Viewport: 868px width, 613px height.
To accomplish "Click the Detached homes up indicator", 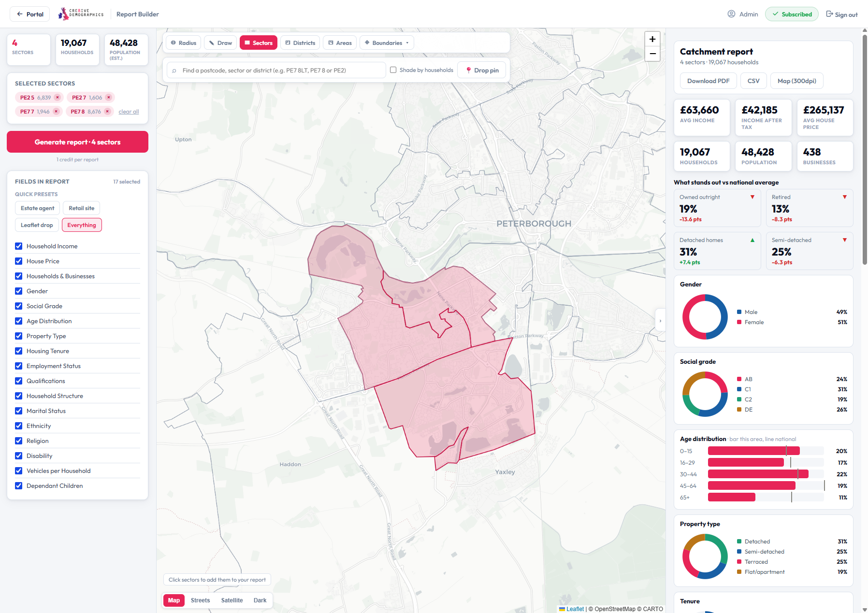I will pyautogui.click(x=752, y=240).
